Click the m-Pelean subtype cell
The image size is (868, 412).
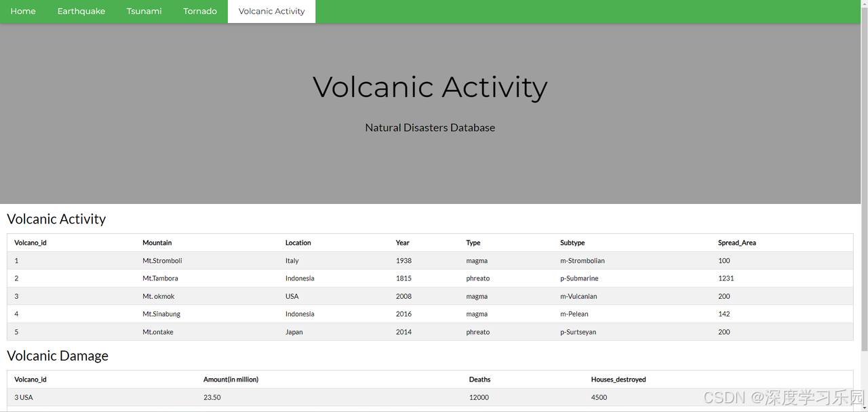pyautogui.click(x=574, y=314)
